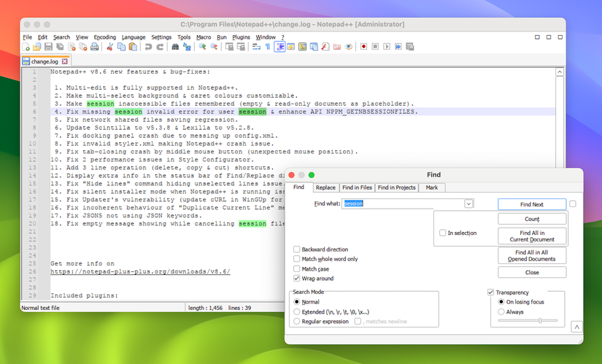The image size is (602, 364).
Task: Uncheck the Wrap around option
Action: pyautogui.click(x=296, y=279)
